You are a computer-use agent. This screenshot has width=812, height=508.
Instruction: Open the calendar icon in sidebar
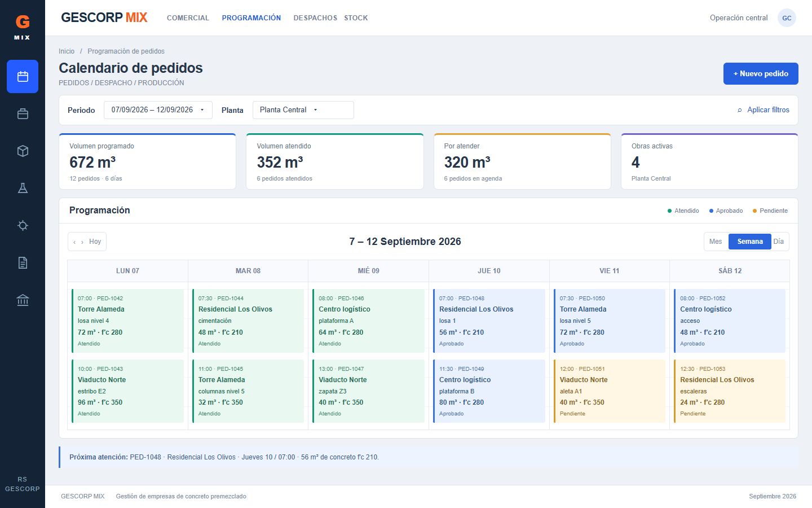[23, 76]
